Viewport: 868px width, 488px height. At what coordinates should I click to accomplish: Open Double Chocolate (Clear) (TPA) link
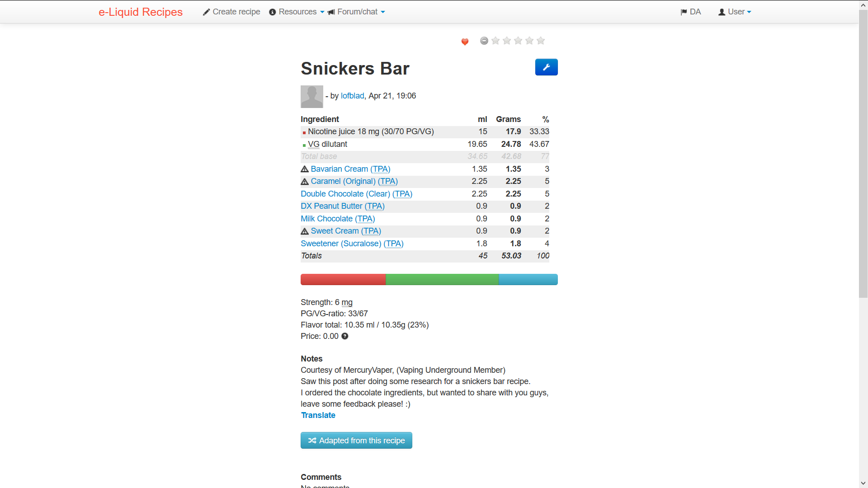(x=357, y=194)
